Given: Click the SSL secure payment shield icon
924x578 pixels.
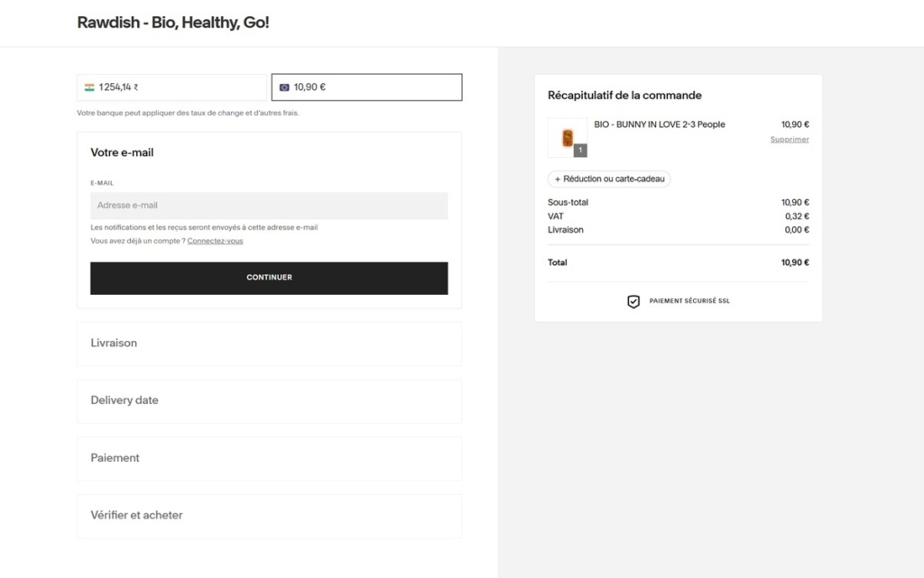Looking at the screenshot, I should click(633, 301).
